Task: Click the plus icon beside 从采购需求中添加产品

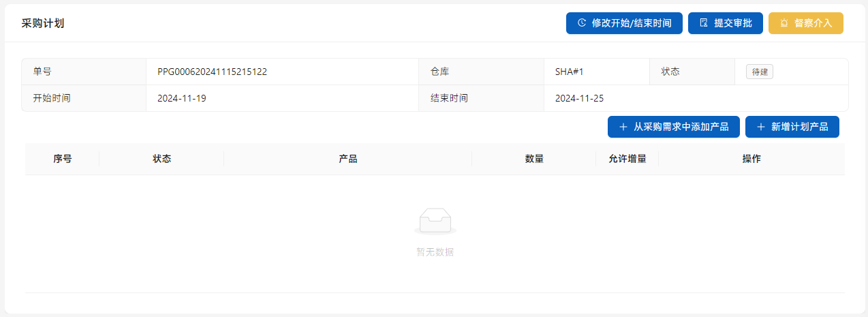Action: pos(623,127)
